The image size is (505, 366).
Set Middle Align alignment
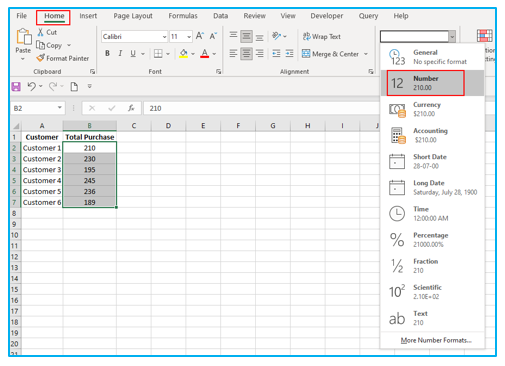click(x=246, y=36)
